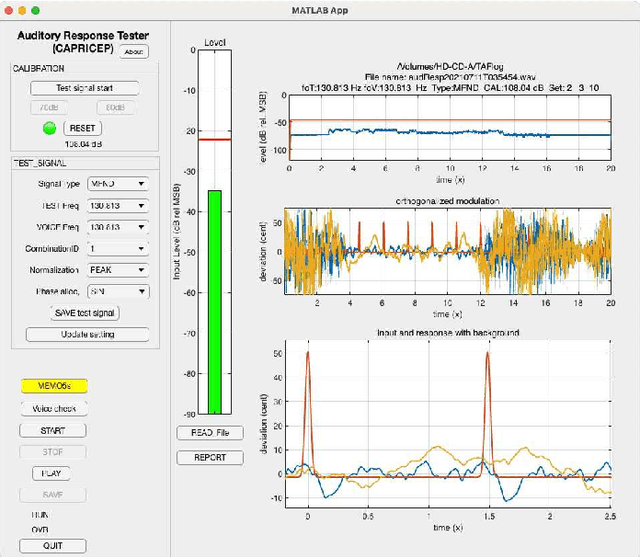Open the Phase alloc. dropdown
This screenshot has height=557, width=640.
point(117,292)
